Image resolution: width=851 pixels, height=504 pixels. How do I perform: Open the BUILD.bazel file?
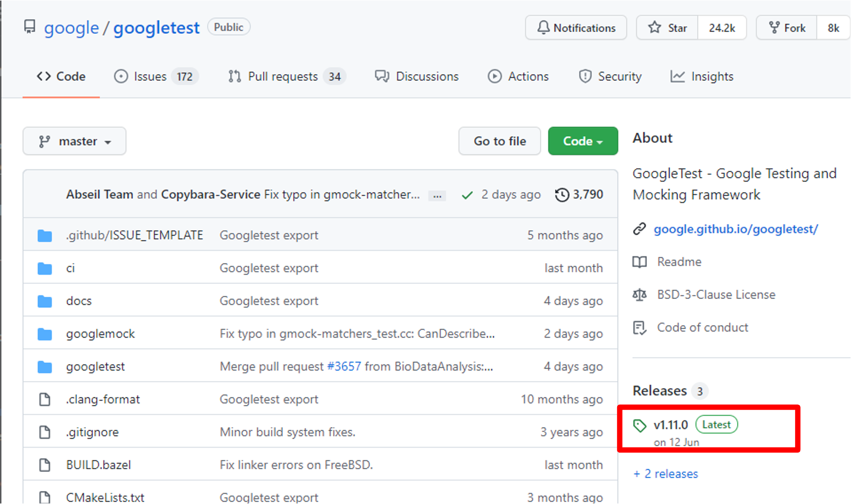point(99,465)
